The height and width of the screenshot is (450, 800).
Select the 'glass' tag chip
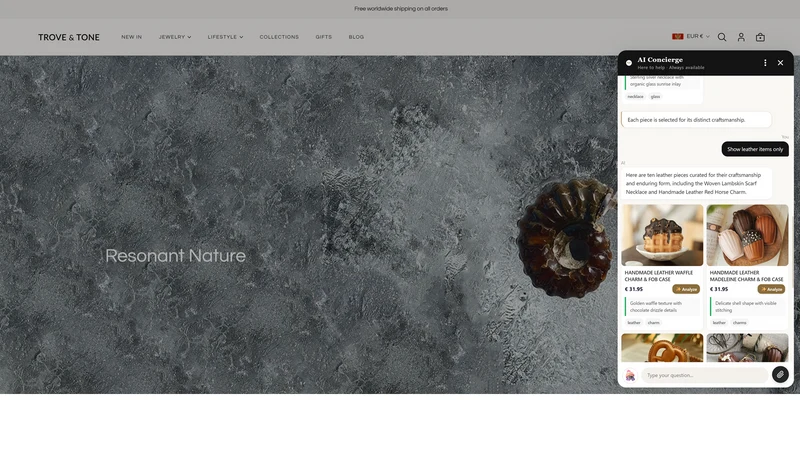(x=656, y=96)
